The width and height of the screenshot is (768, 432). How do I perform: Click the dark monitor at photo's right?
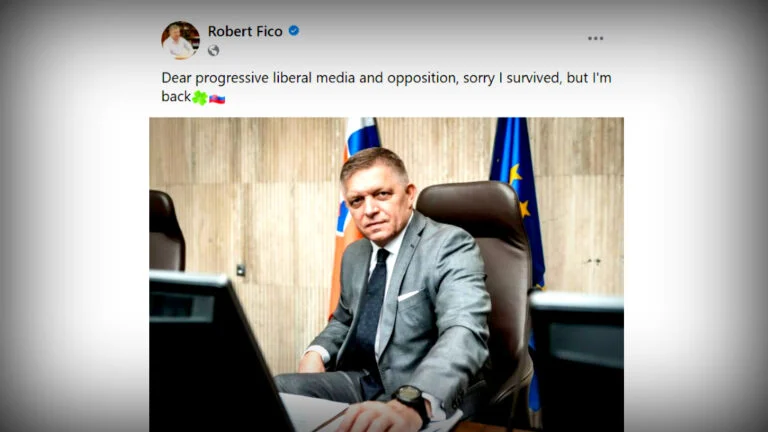point(577,361)
